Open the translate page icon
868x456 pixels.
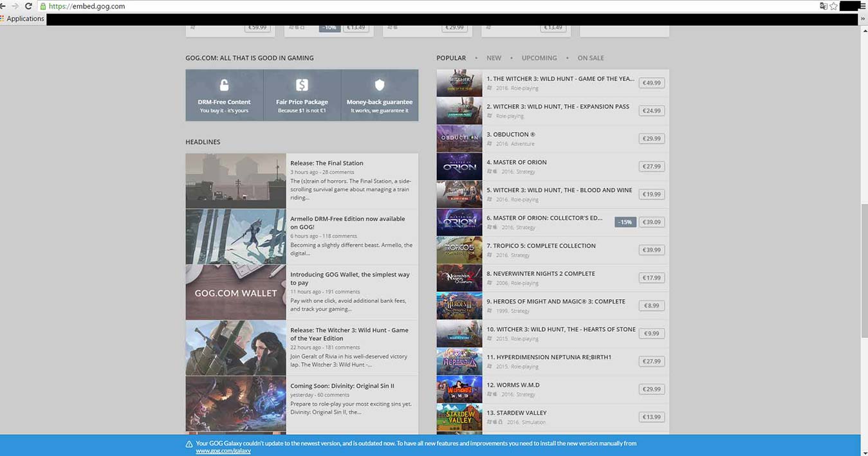pos(824,6)
